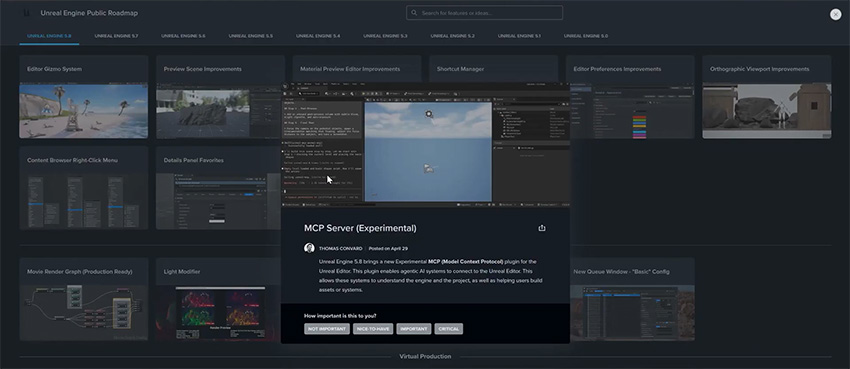Share the MCP Server post via share icon
Screen dimensions: 850x369
tap(542, 228)
